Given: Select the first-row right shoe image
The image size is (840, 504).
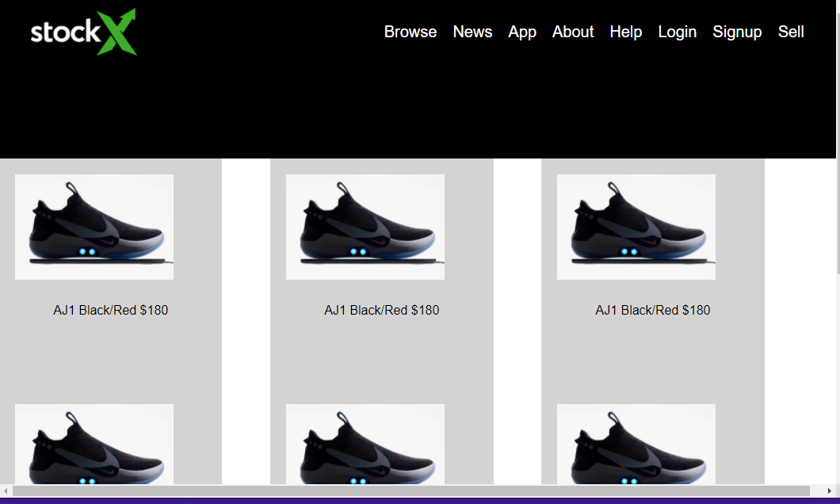Looking at the screenshot, I should click(x=636, y=227).
